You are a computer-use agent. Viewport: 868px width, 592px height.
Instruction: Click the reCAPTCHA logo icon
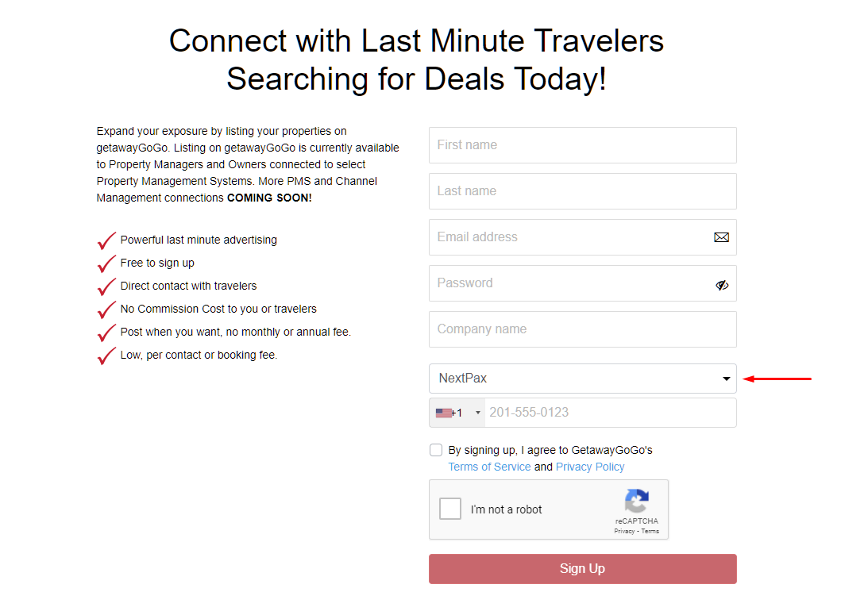point(637,501)
